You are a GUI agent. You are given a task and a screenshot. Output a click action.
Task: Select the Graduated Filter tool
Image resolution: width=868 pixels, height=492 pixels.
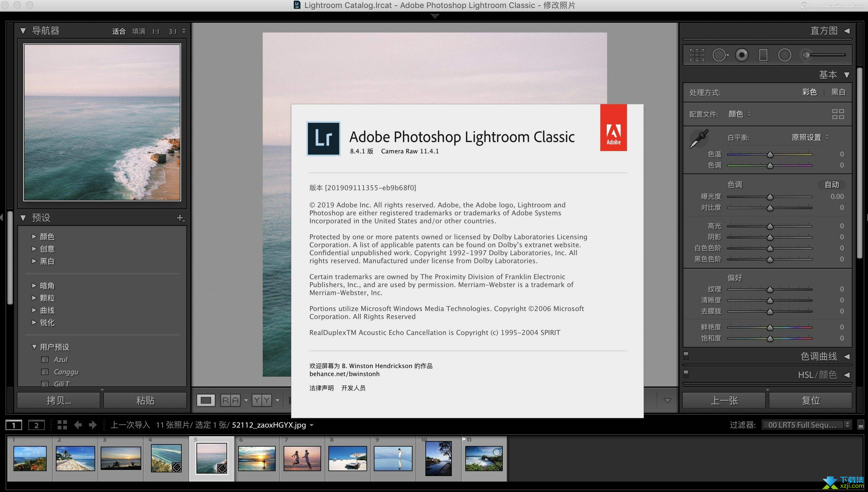pos(763,55)
